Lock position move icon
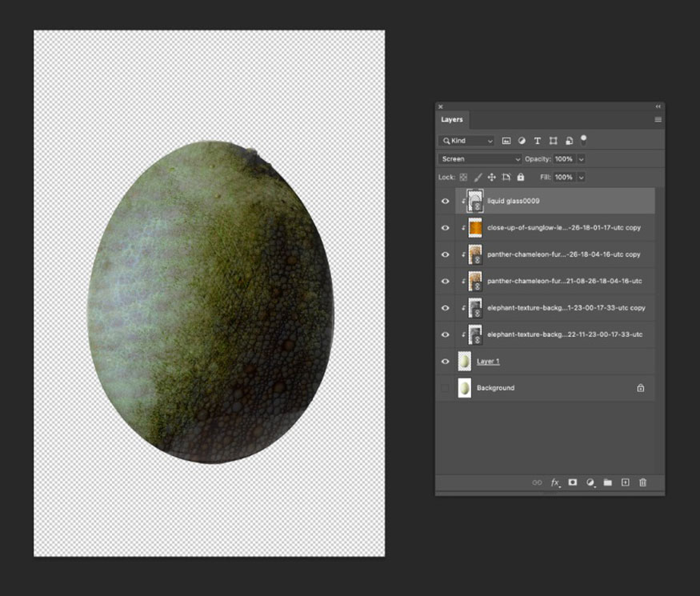Image resolution: width=700 pixels, height=596 pixels. pos(492,178)
